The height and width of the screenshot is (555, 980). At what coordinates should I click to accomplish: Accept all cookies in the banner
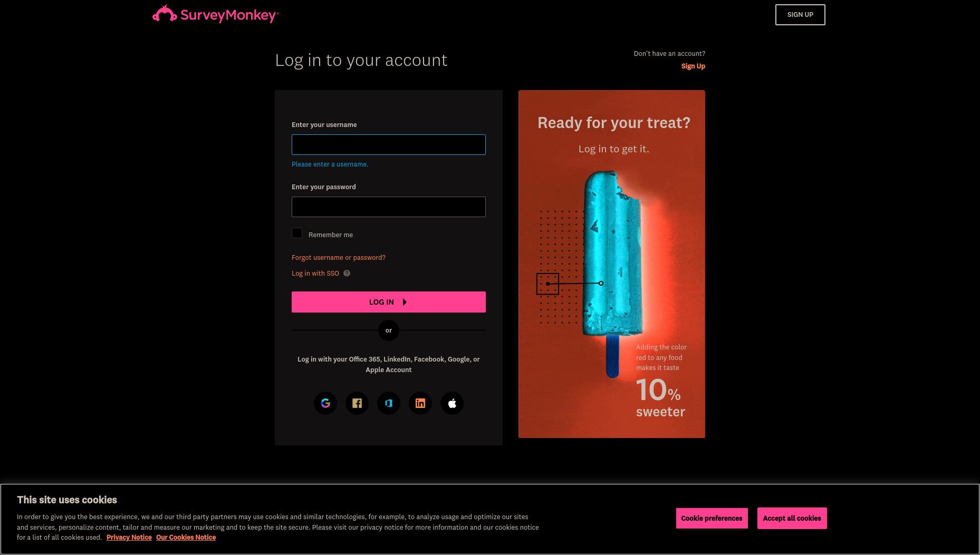792,518
